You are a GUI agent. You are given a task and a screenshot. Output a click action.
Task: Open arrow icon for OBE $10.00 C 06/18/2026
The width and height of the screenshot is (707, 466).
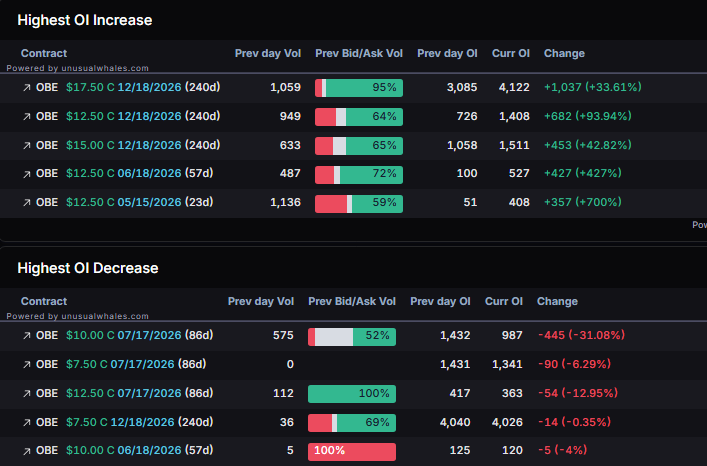pos(27,451)
